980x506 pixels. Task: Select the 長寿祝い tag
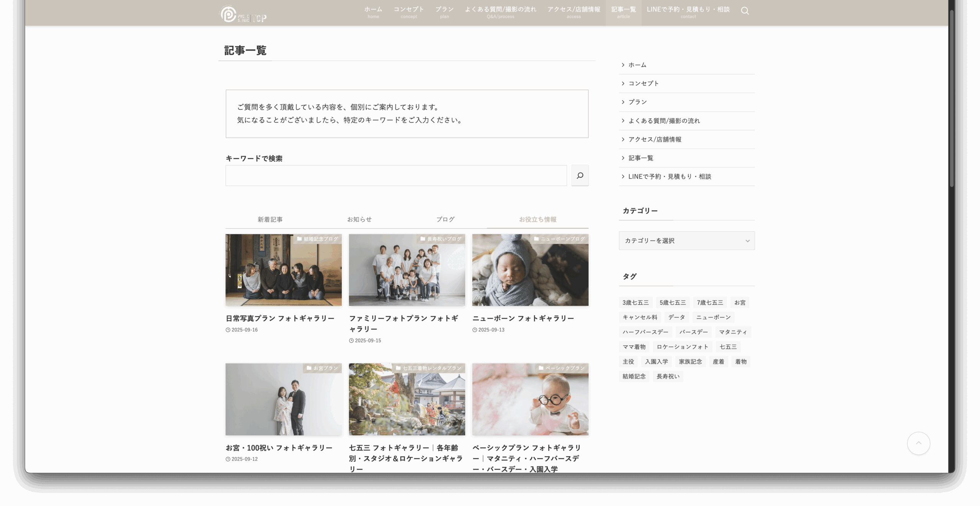coord(668,376)
